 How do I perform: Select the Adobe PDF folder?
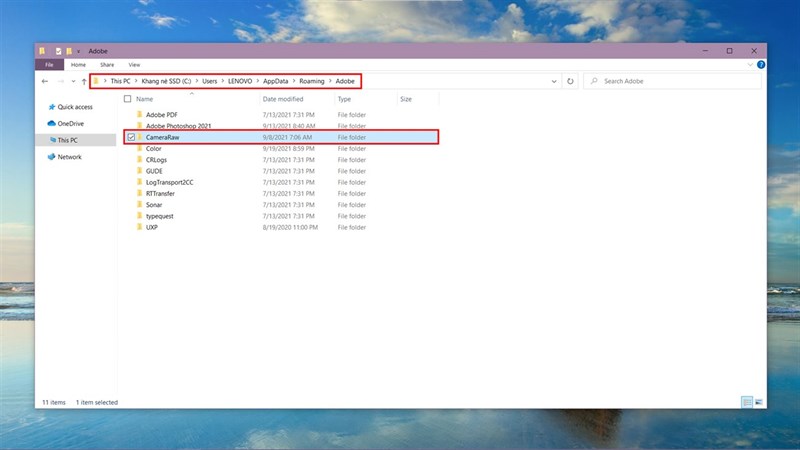tap(162, 115)
